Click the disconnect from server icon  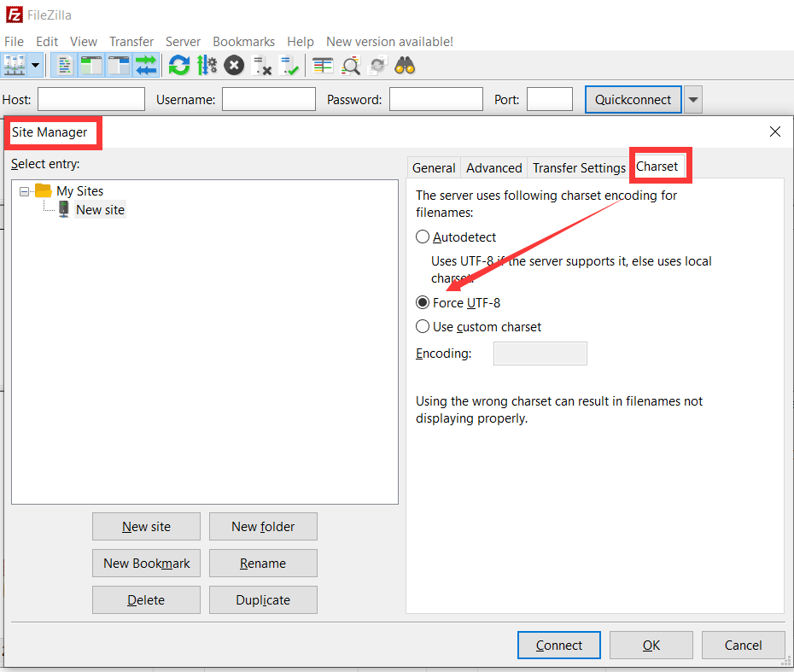pos(262,66)
